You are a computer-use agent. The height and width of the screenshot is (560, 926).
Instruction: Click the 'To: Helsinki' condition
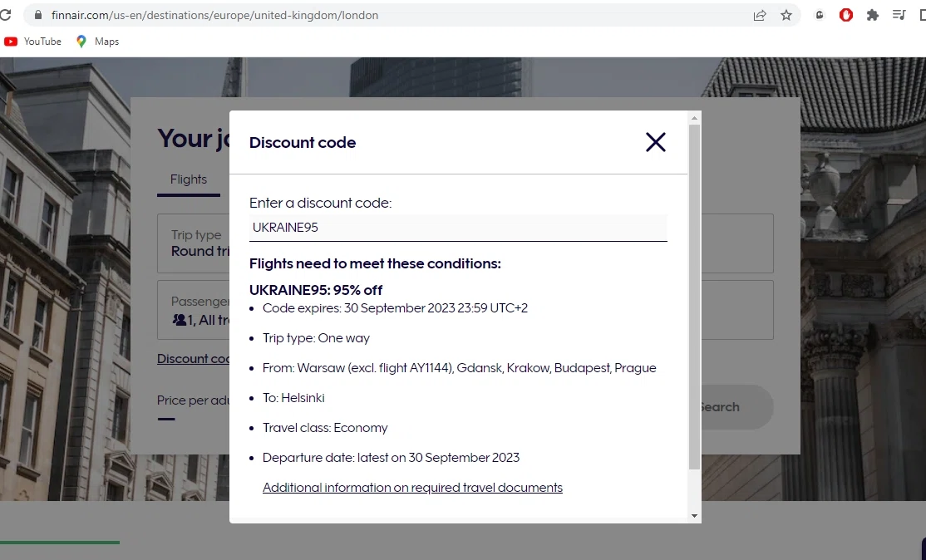click(293, 398)
